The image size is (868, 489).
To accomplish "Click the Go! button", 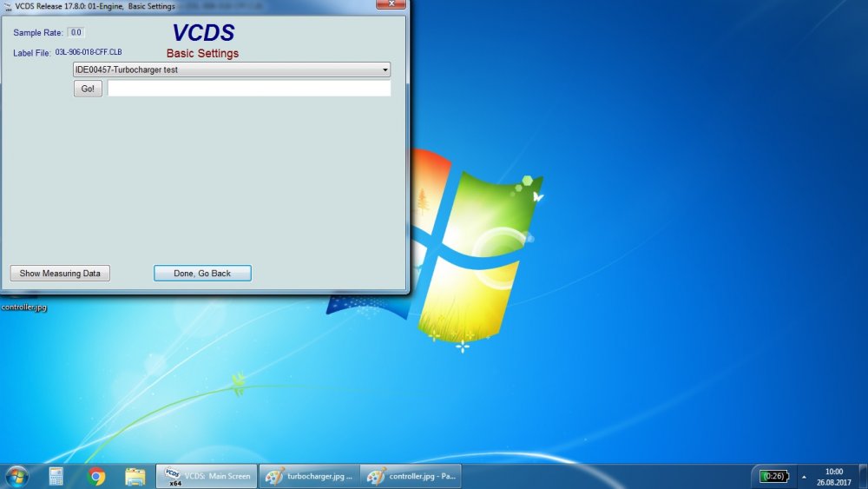I will point(88,89).
